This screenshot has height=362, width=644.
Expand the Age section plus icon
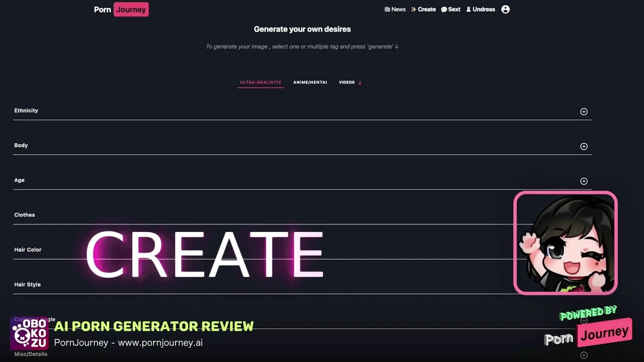tap(584, 181)
